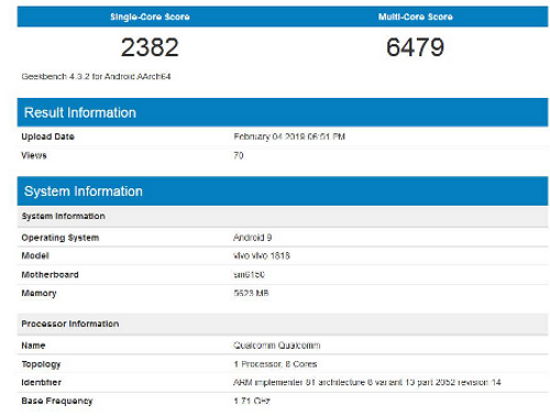The height and width of the screenshot is (416, 550).
Task: Click the vivo 1818 model value
Action: 262,256
